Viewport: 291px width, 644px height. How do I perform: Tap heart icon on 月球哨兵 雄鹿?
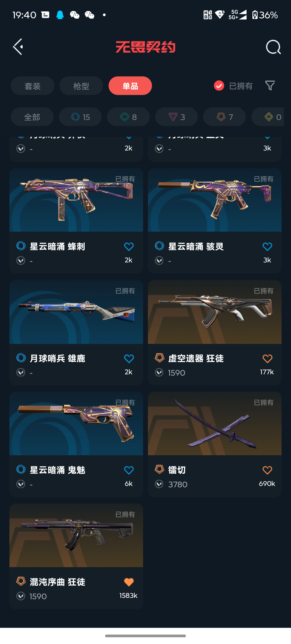tap(129, 359)
